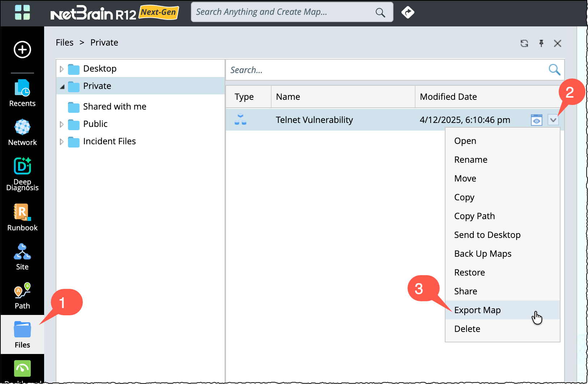Open Path in the sidebar

click(22, 296)
